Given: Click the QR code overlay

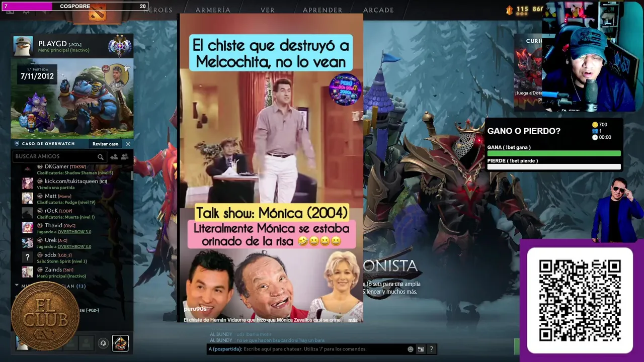Looking at the screenshot, I should point(580,301).
